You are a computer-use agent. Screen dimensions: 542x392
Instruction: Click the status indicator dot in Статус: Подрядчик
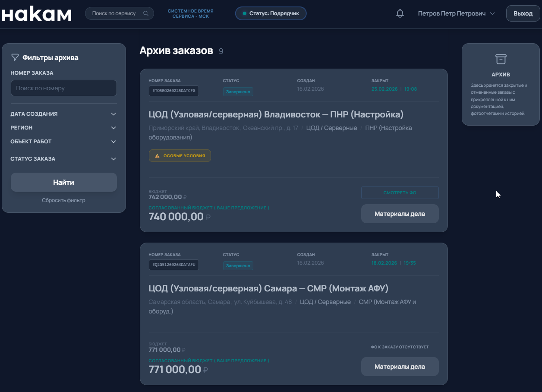coord(245,13)
